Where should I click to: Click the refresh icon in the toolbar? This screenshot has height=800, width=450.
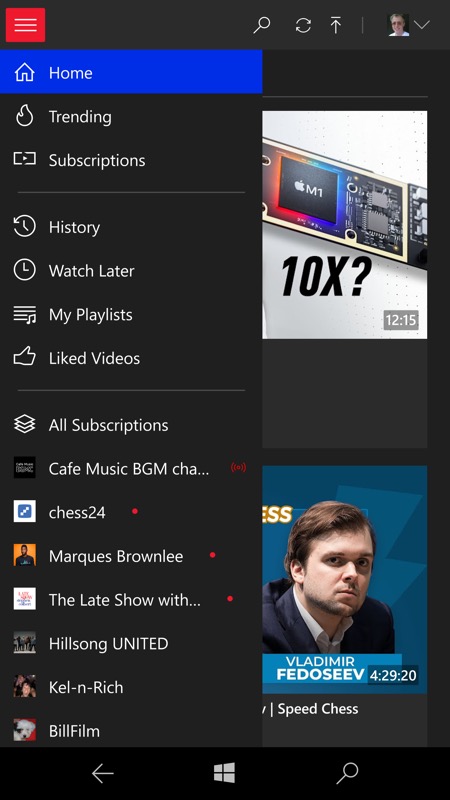point(303,25)
